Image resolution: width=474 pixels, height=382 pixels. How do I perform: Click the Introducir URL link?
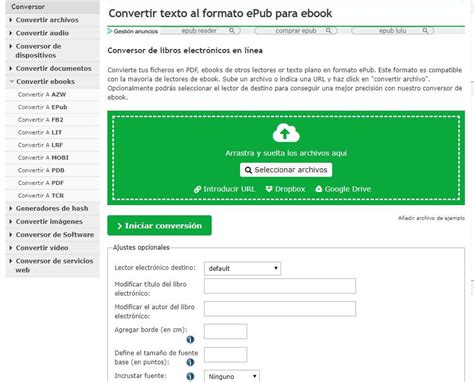pos(229,189)
